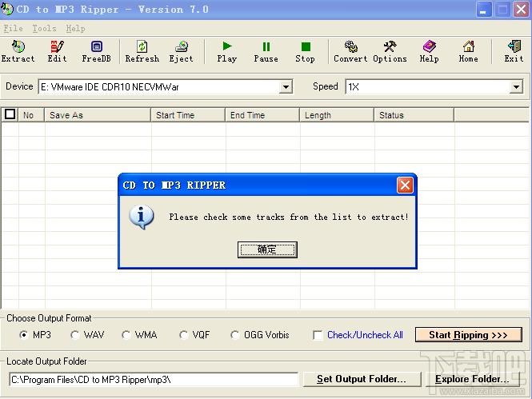Image resolution: width=532 pixels, height=399 pixels.
Task: Click the Status column header
Action: point(414,115)
